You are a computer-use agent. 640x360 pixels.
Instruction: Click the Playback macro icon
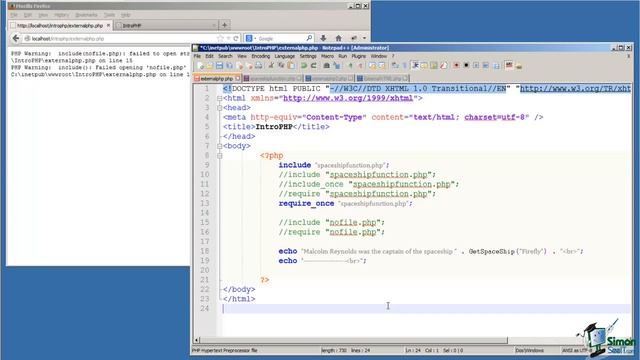click(x=476, y=65)
